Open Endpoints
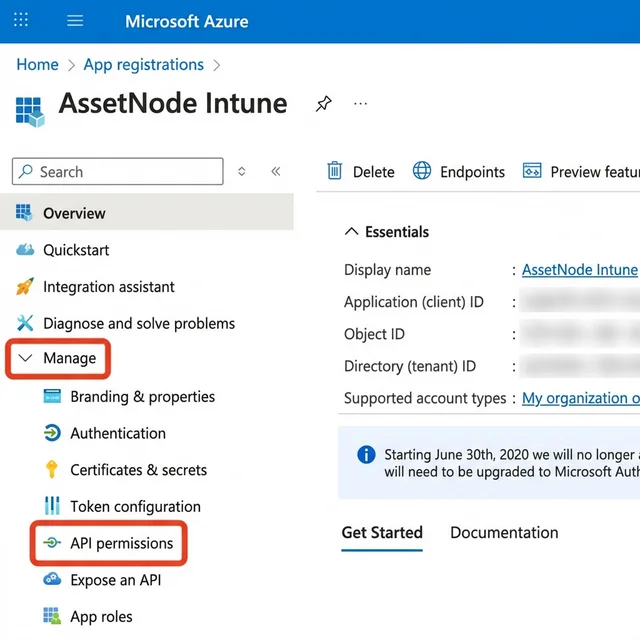This screenshot has height=640, width=640. (459, 172)
